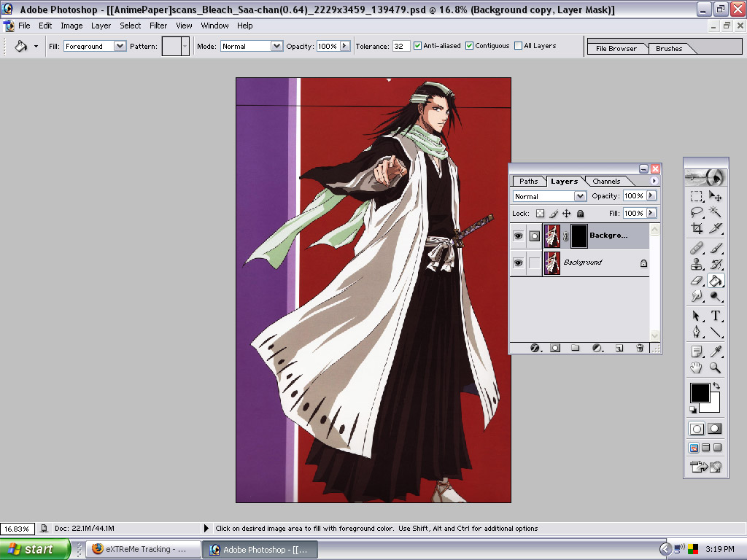
Task: Create a new layer set folder
Action: point(576,348)
